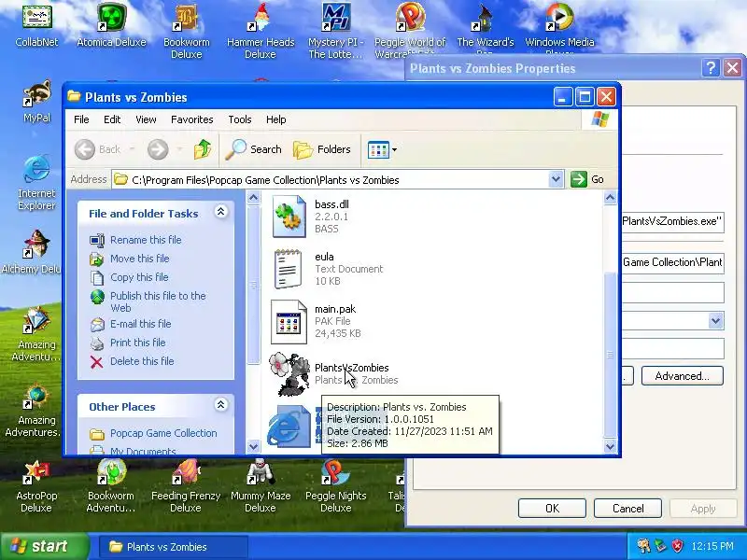Click Rename this file link
747x560 pixels.
[146, 240]
